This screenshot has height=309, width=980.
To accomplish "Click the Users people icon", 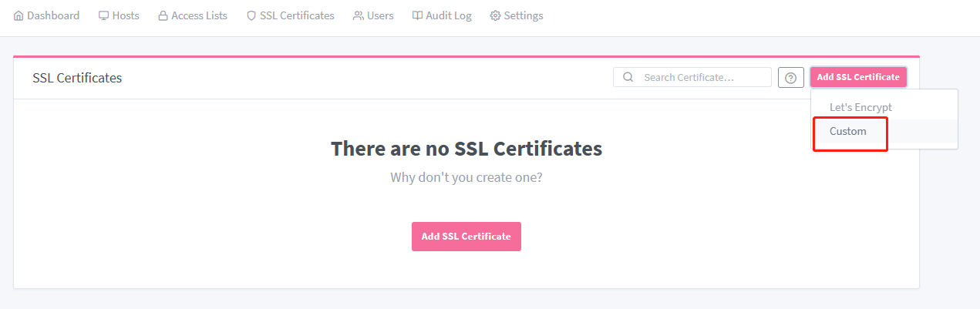I will click(x=359, y=15).
